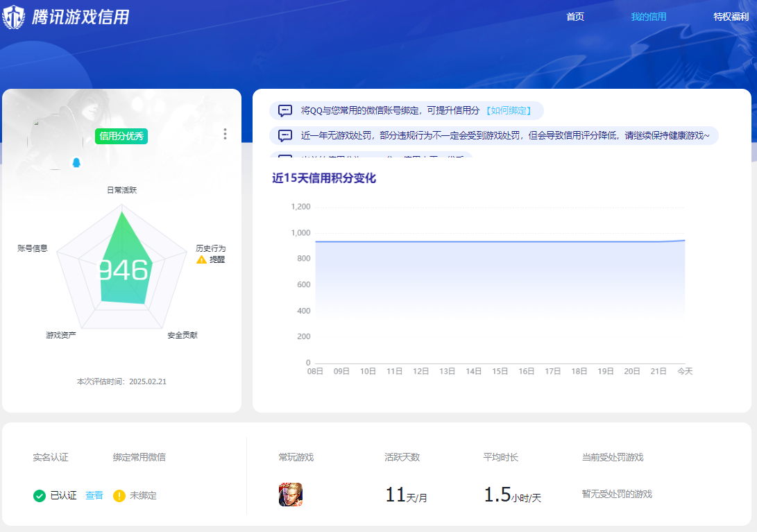Click the 活跃天数 label
The image size is (757, 532).
(x=402, y=457)
